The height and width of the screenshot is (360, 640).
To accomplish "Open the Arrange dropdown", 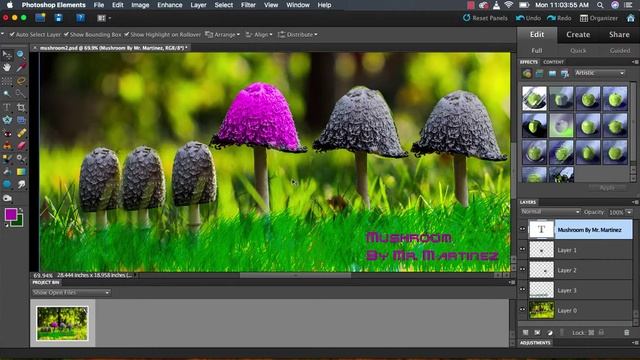I will (223, 35).
